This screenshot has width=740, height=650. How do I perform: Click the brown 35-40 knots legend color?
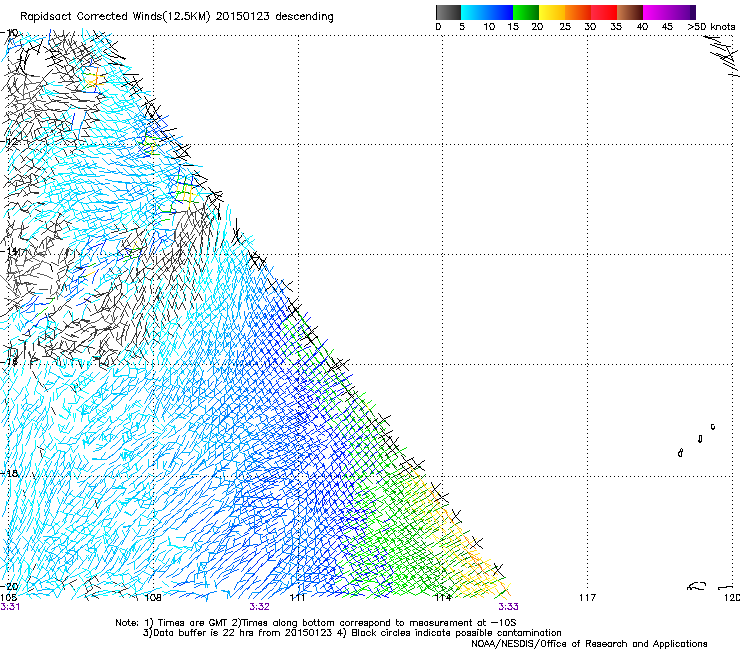point(630,12)
